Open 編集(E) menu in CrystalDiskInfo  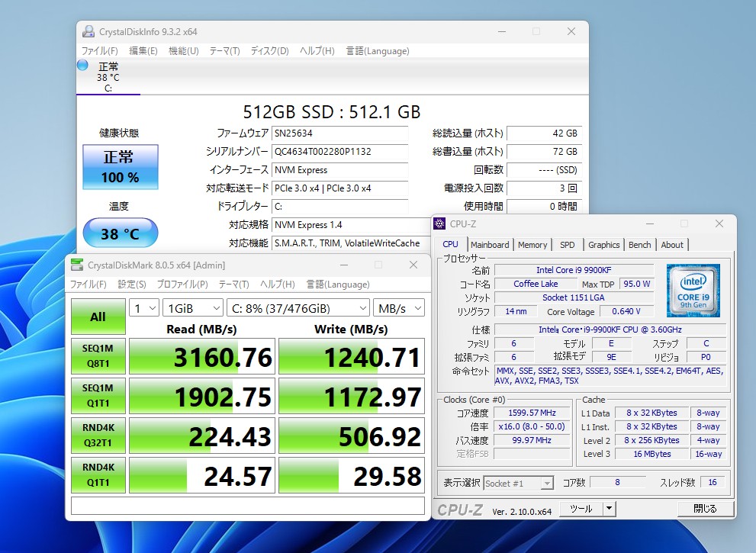click(x=143, y=50)
